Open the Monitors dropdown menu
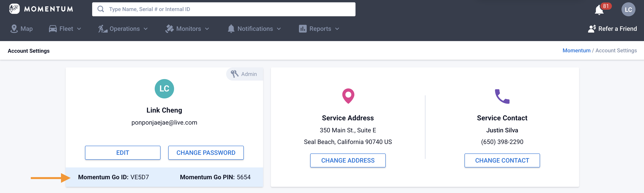644x193 pixels. (x=187, y=29)
